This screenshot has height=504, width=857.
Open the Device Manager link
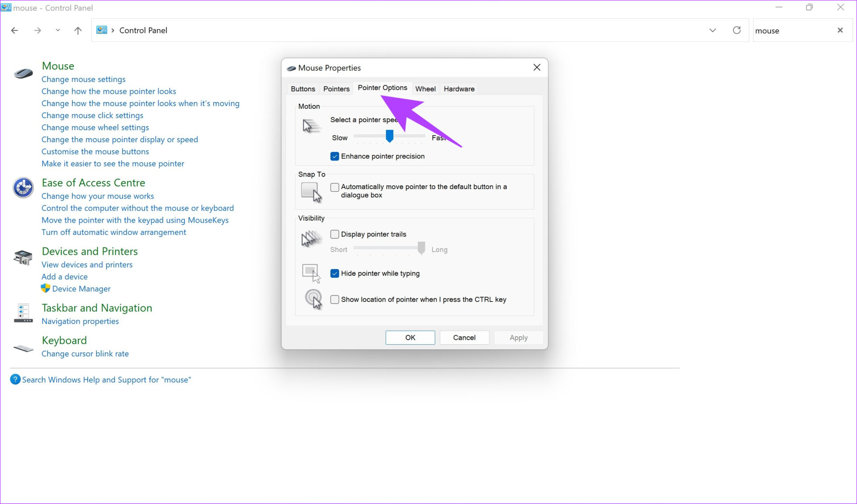click(x=81, y=289)
